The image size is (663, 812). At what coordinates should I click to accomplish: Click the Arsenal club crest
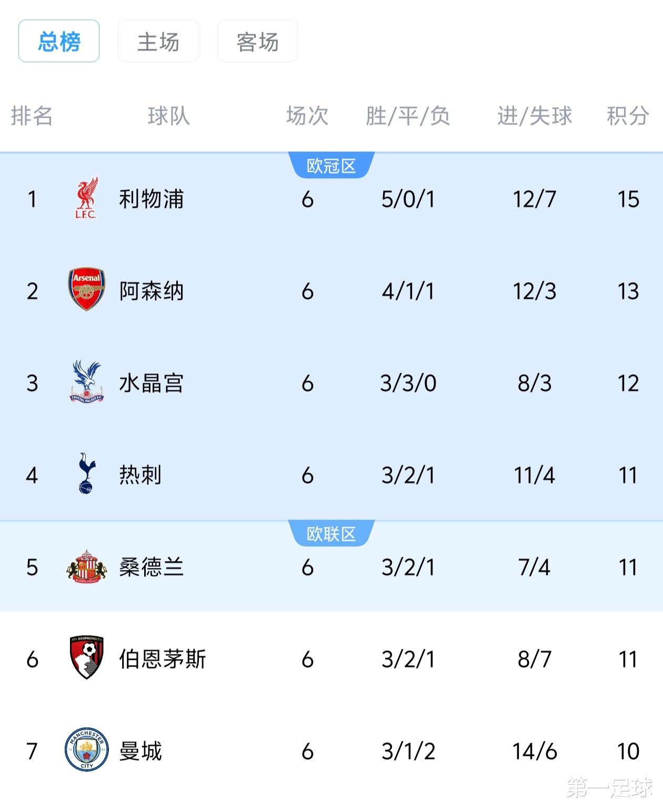pyautogui.click(x=87, y=290)
